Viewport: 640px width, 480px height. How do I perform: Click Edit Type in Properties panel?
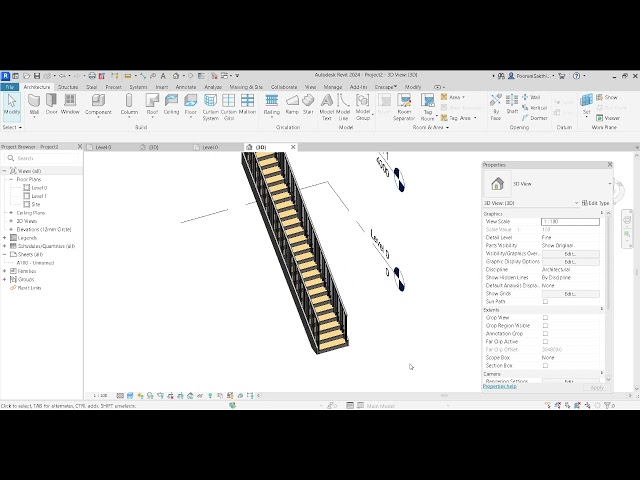tap(596, 203)
